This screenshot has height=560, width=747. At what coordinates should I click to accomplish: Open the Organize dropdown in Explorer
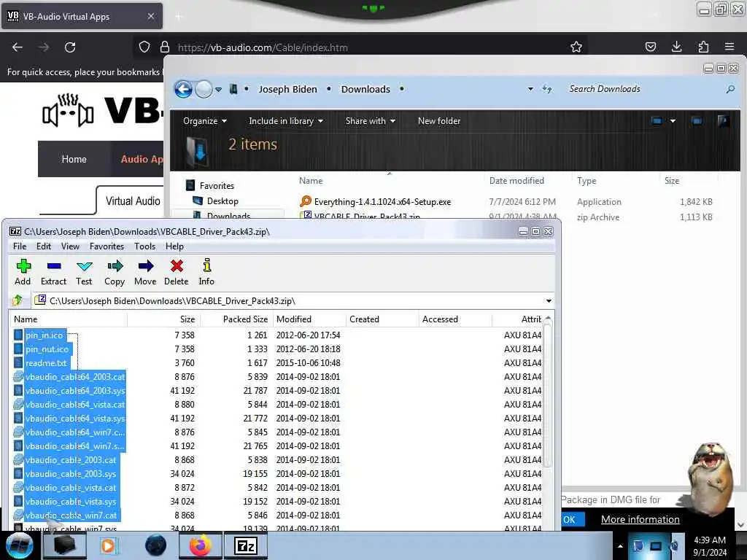[x=205, y=121]
